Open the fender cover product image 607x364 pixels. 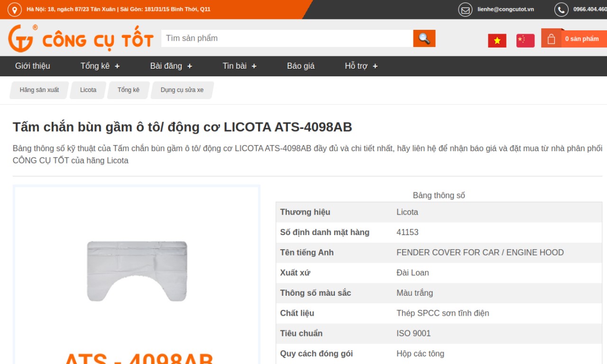click(137, 271)
